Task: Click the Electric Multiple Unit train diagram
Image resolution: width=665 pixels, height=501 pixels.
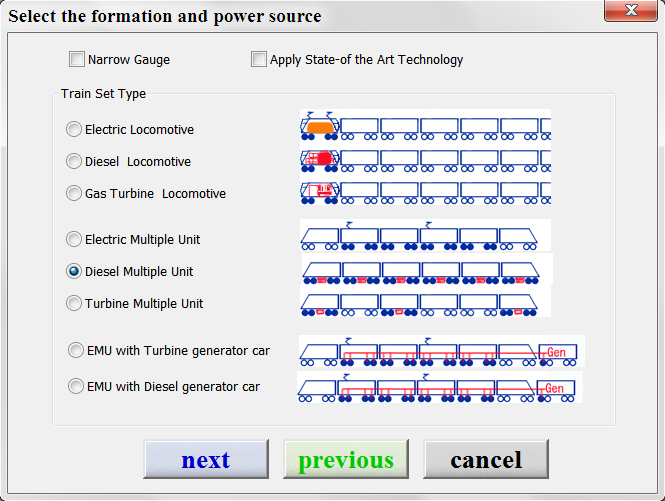Action: (425, 235)
